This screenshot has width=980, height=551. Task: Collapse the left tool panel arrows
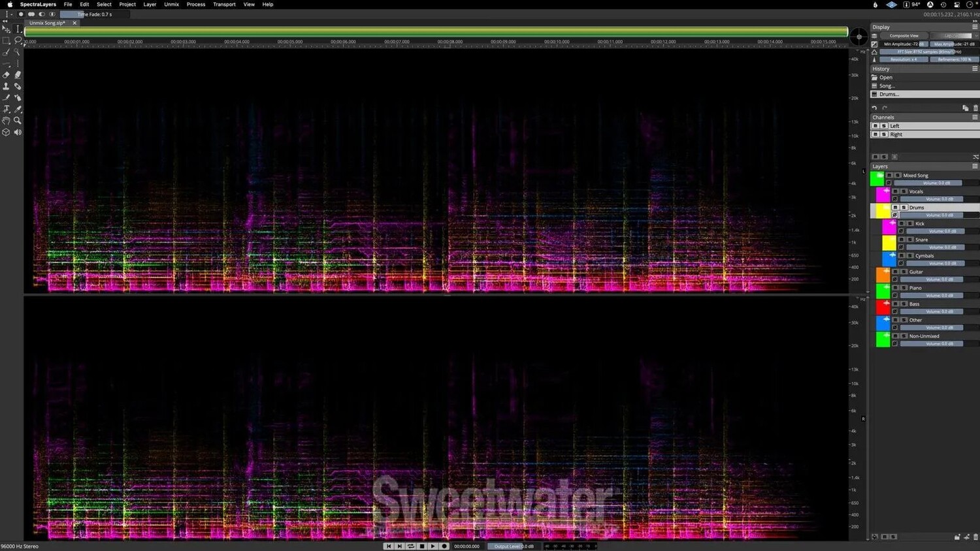click(5, 22)
